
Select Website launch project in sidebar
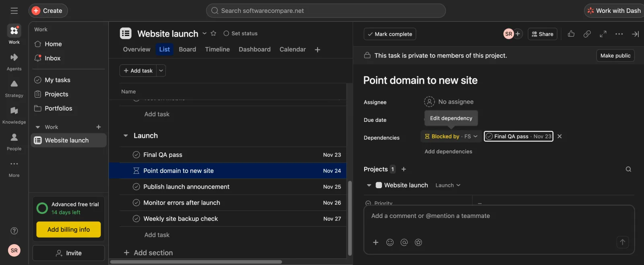coord(69,140)
